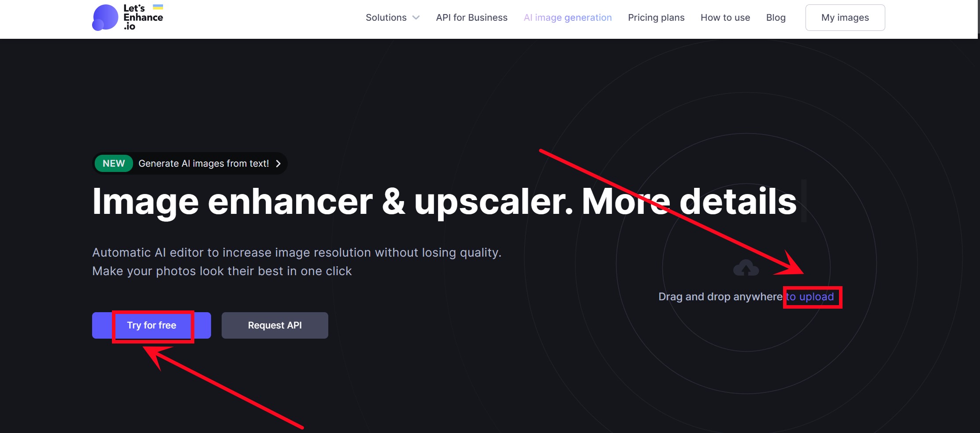Click the Try for free button
The width and height of the screenshot is (980, 433).
point(152,325)
